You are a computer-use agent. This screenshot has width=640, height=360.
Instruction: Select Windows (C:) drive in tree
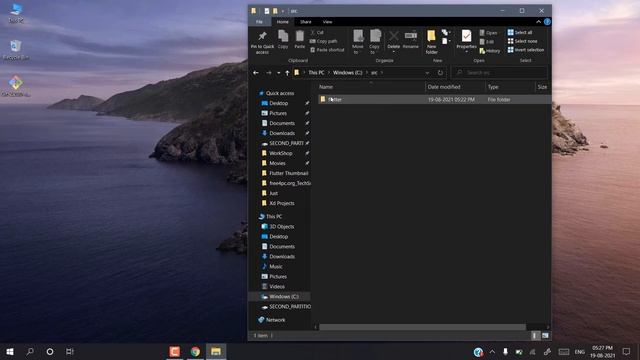284,296
